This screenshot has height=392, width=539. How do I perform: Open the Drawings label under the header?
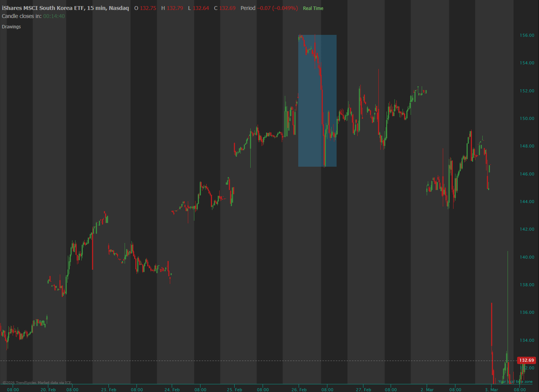pyautogui.click(x=12, y=27)
